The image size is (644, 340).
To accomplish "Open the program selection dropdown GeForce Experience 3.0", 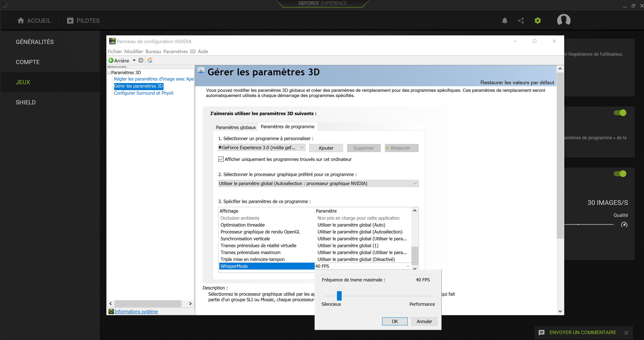I will click(261, 148).
